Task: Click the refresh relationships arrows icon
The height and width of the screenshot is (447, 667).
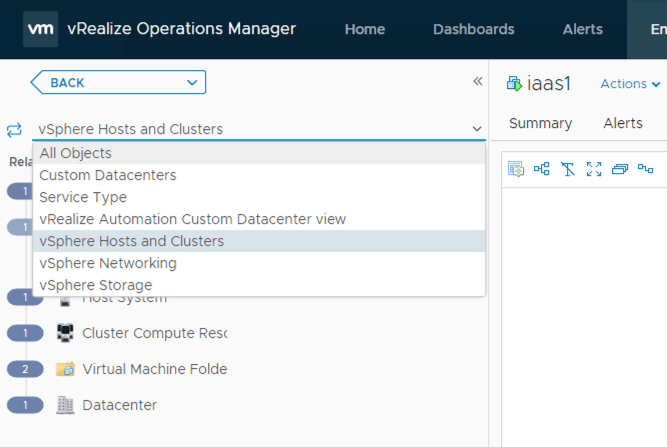Action: click(14, 129)
